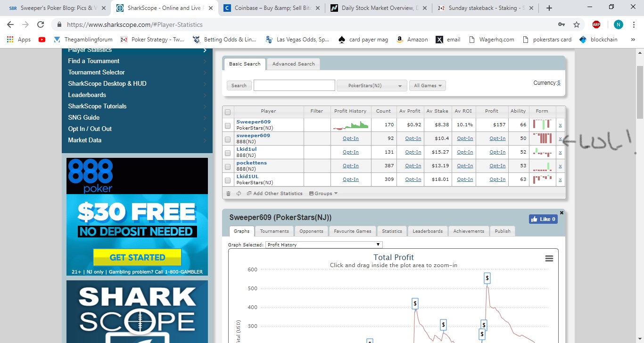Show more bookmarks with the chevron
The height and width of the screenshot is (343, 644).
633,40
